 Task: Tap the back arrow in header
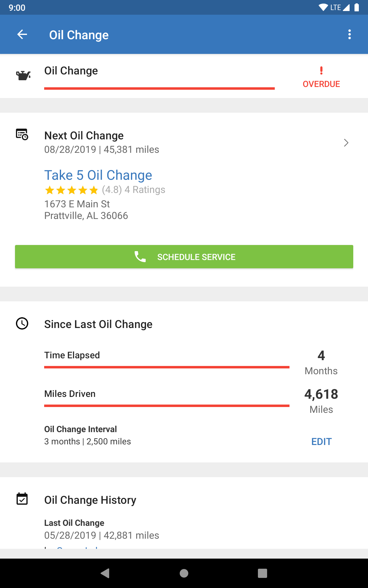click(x=22, y=35)
